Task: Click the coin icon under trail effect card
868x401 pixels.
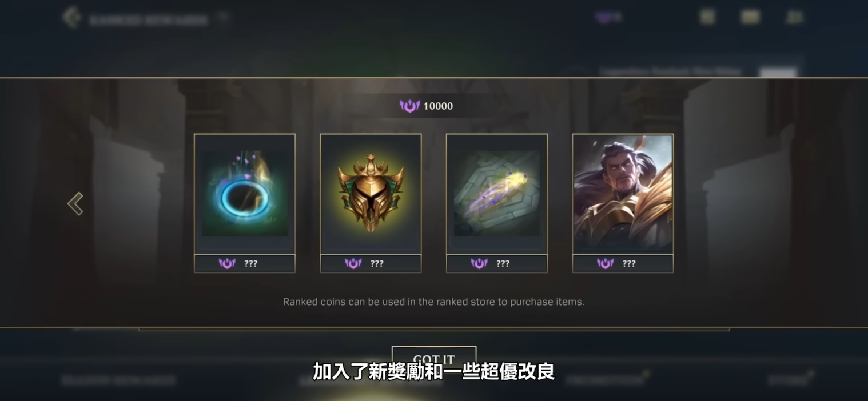Action: pyautogui.click(x=479, y=263)
